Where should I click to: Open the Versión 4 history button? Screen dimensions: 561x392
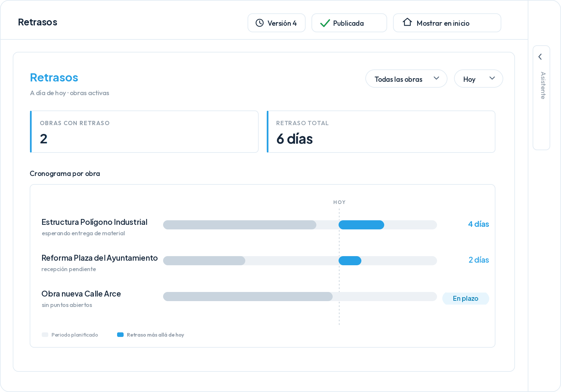coord(277,23)
